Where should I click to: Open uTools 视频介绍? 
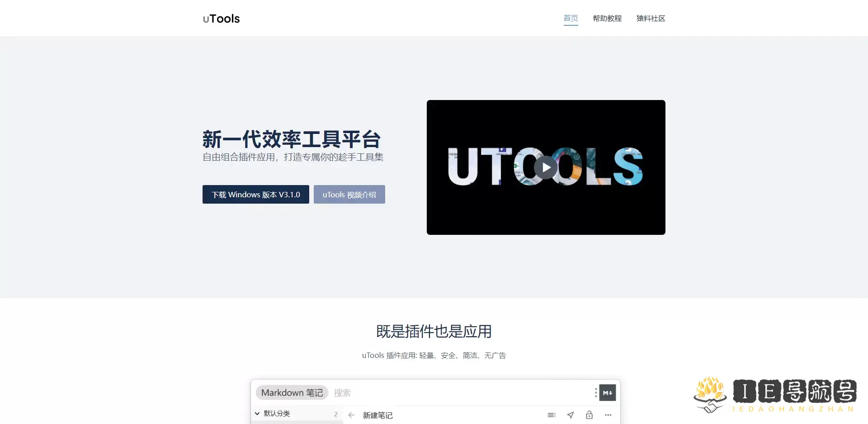point(349,194)
